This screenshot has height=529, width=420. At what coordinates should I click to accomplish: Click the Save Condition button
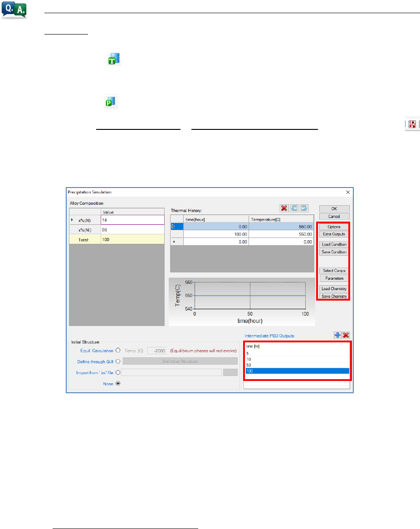pos(334,252)
